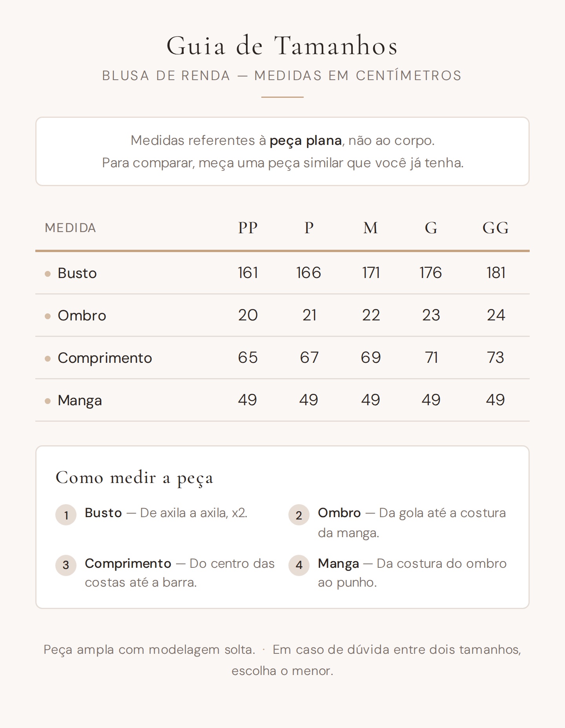
Task: Click the M size column header
Action: click(370, 228)
